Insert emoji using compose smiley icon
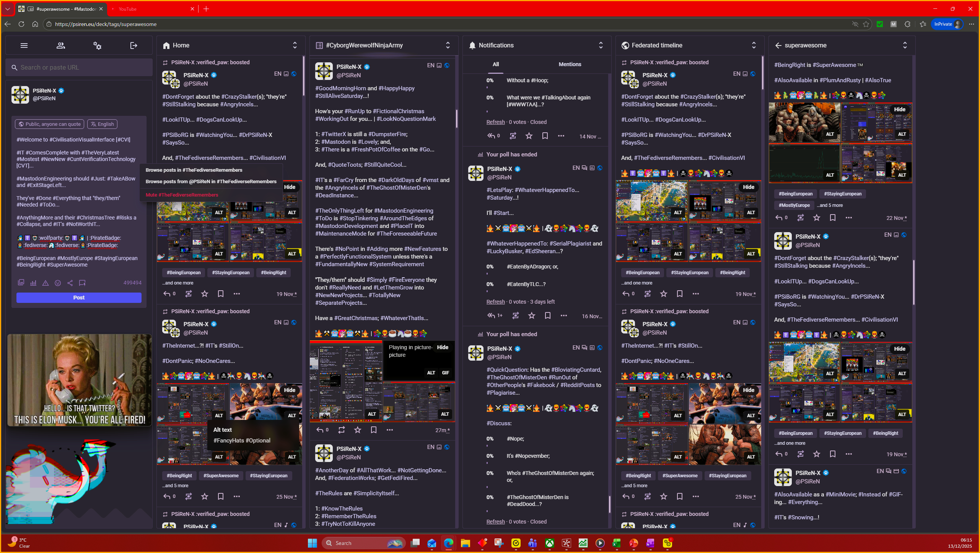980x553 pixels. (58, 283)
